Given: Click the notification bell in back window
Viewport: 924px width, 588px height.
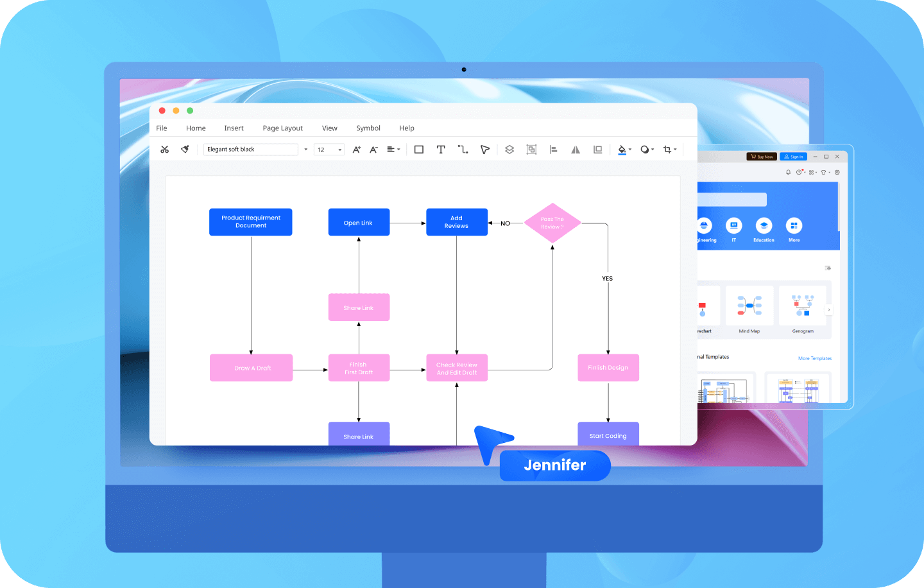Looking at the screenshot, I should tap(789, 172).
